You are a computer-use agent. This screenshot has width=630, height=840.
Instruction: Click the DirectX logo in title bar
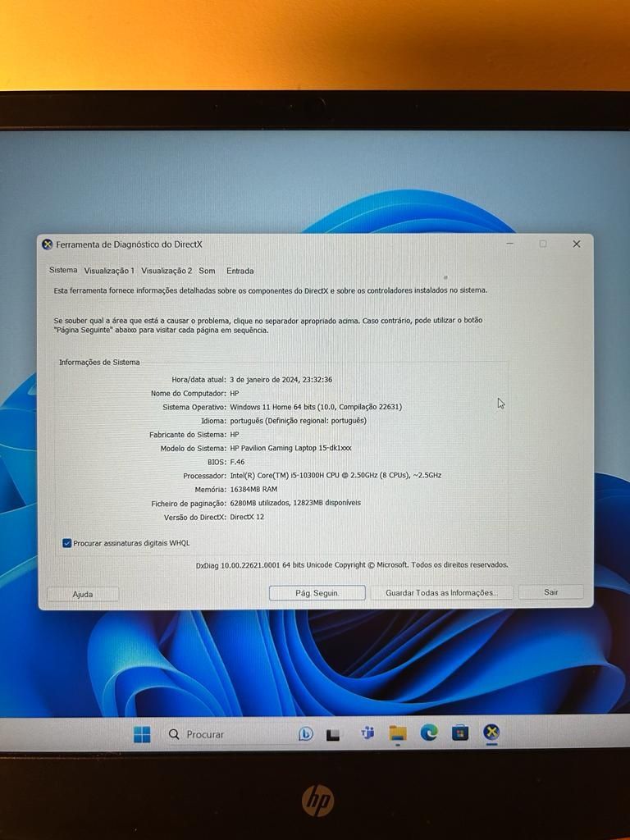(47, 244)
